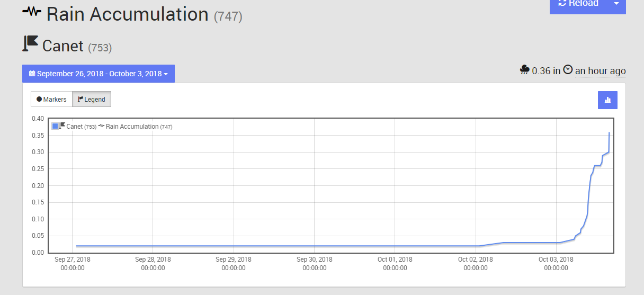Toggle the Canet series legend checkbox

point(55,126)
